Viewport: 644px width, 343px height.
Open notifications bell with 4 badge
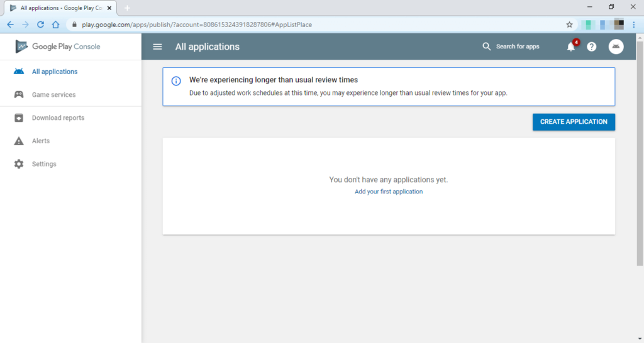[x=571, y=46]
